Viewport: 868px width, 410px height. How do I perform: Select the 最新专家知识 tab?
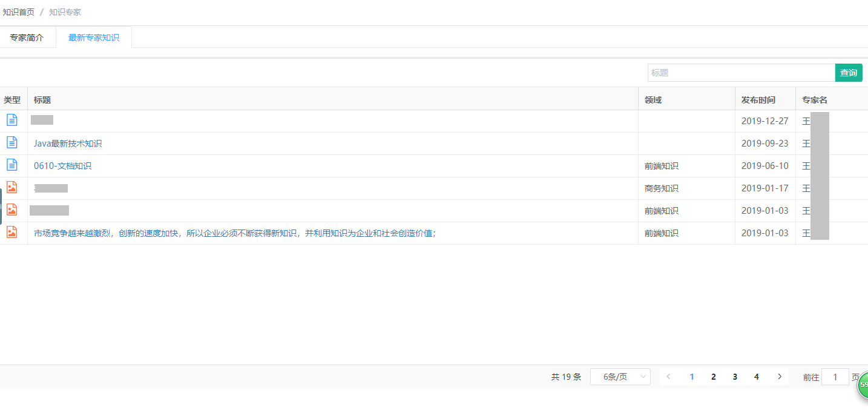[94, 38]
